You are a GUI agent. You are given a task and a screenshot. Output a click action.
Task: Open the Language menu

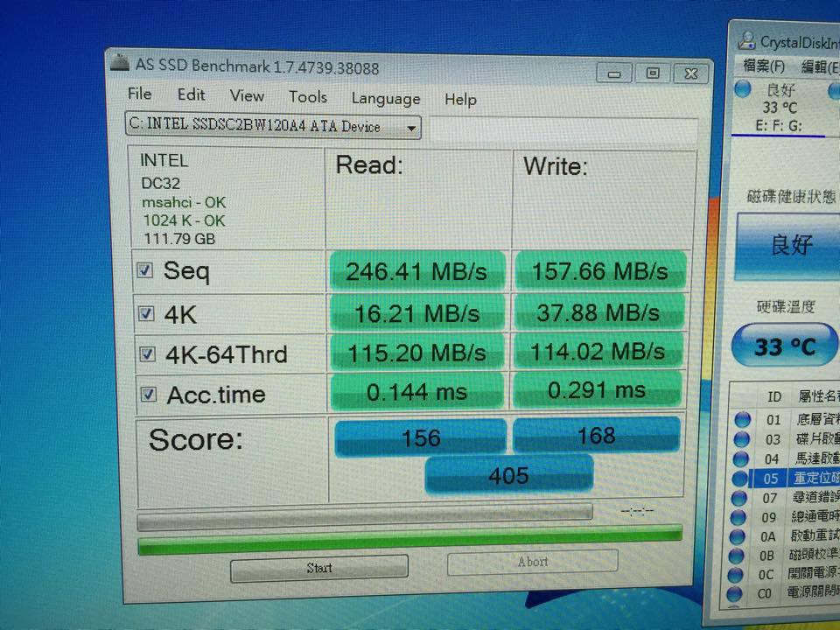tap(386, 99)
